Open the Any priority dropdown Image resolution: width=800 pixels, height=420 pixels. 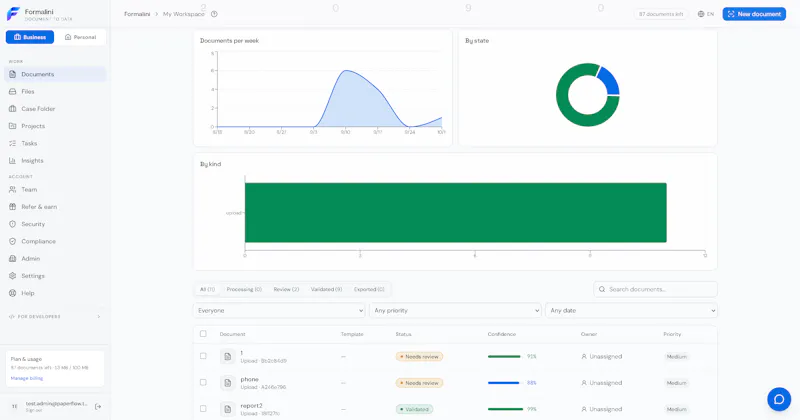point(455,310)
